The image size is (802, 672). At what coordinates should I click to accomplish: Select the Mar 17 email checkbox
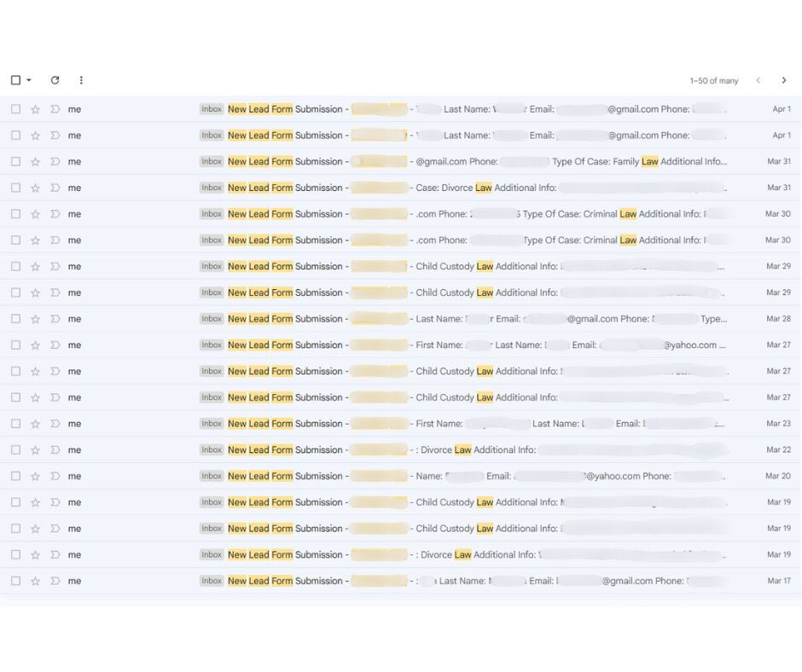[16, 581]
